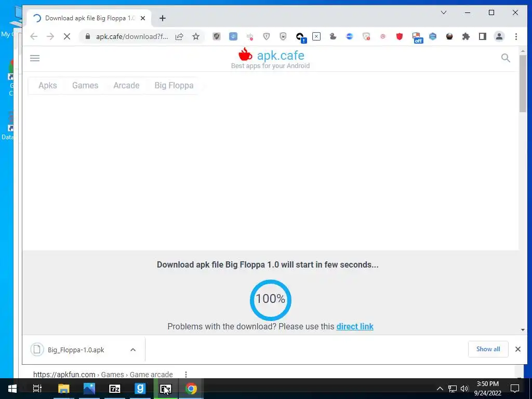Click the address bar URL field
The width and height of the screenshot is (532, 399).
[x=132, y=36]
